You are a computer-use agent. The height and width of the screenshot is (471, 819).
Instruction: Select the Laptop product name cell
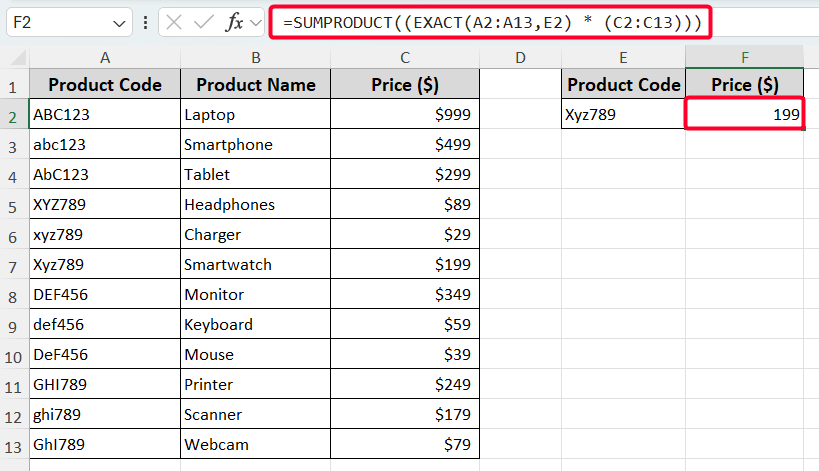click(255, 115)
